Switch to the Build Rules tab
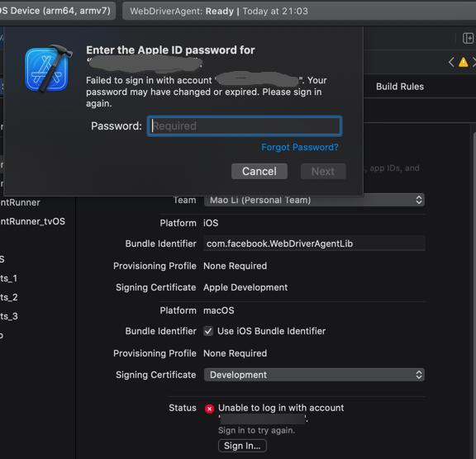Screen dimensions: 476x459 (x=400, y=87)
